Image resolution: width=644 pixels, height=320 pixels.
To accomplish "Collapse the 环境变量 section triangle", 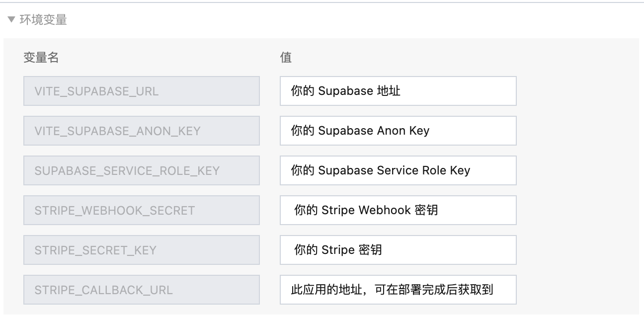I will pyautogui.click(x=11, y=20).
